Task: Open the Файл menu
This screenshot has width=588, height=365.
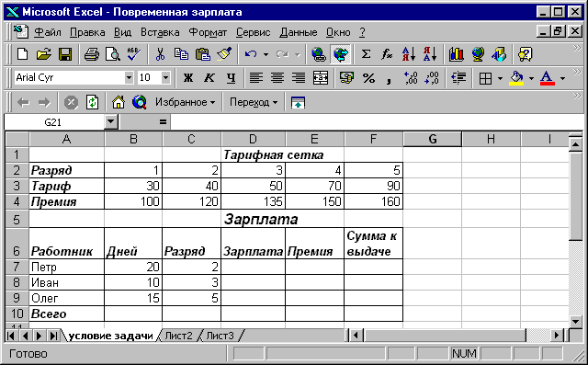Action: 48,32
